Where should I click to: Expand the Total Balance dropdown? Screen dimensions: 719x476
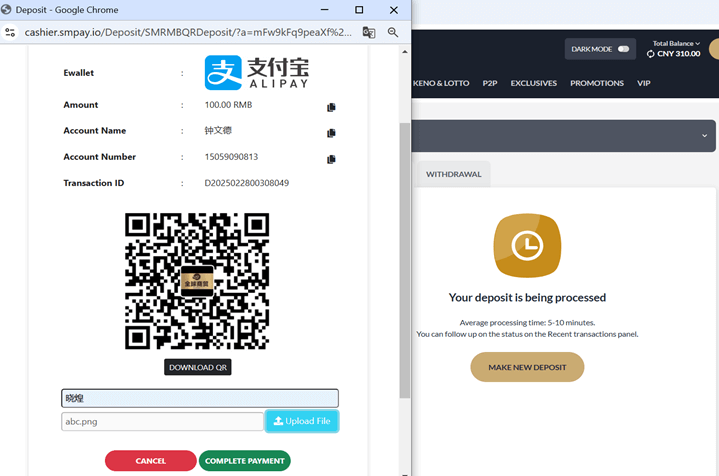[676, 44]
